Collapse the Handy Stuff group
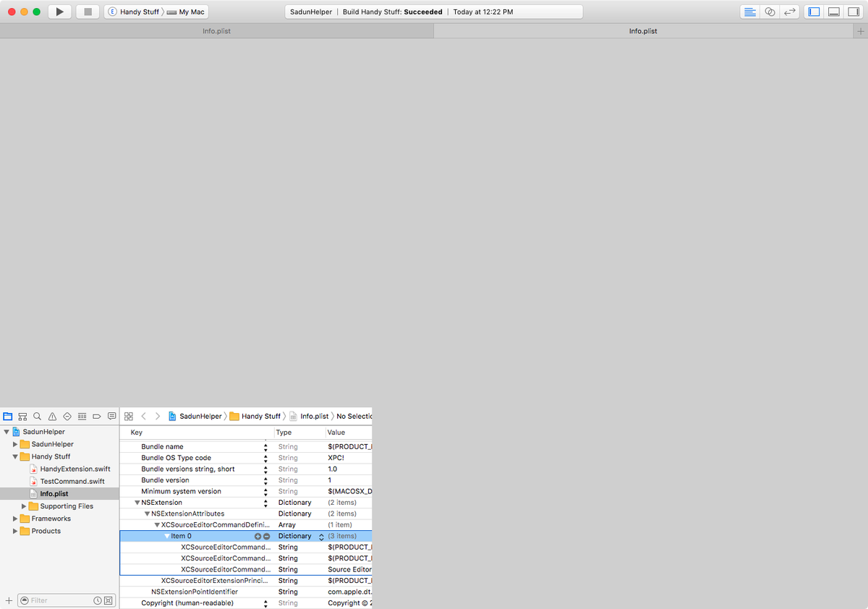Image resolution: width=868 pixels, height=609 pixels. [15, 456]
